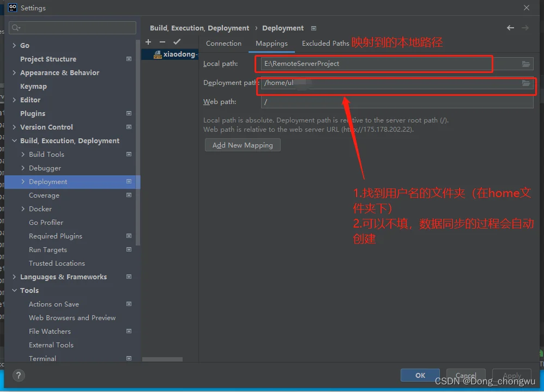Click the Add New Mapping button

243,145
